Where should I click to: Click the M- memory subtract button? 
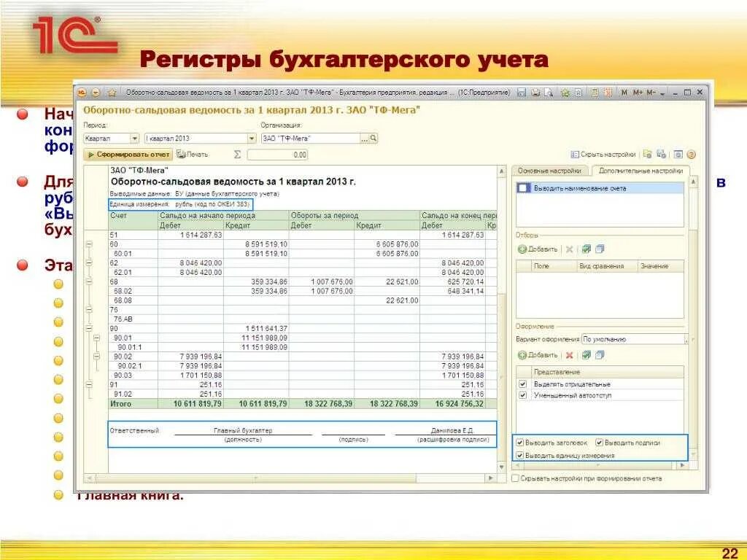(651, 93)
